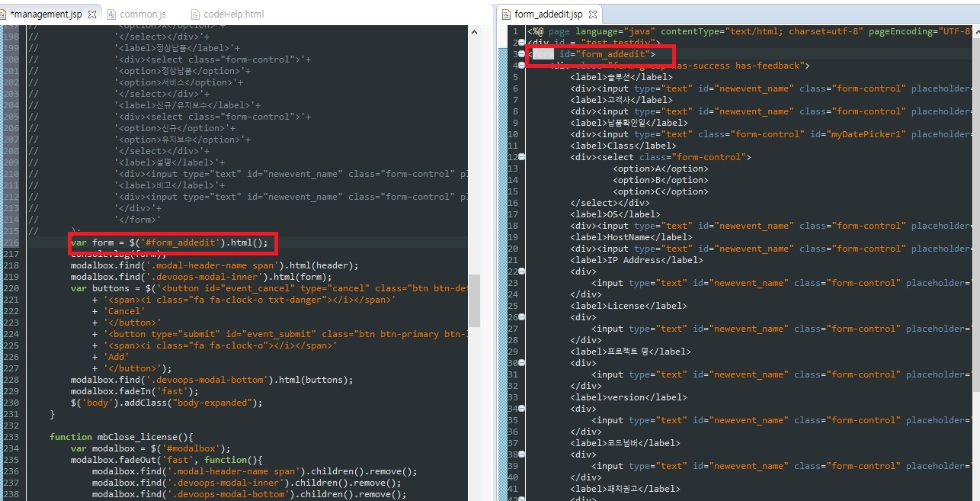Collapse the div fold at line 22
Screen dimensions: 980x501
click(522, 271)
